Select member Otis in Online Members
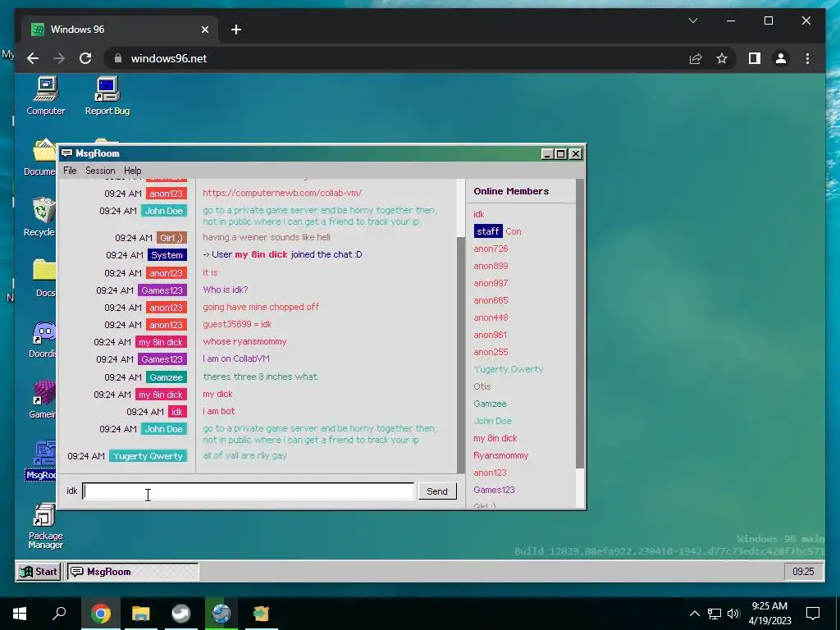 (482, 386)
